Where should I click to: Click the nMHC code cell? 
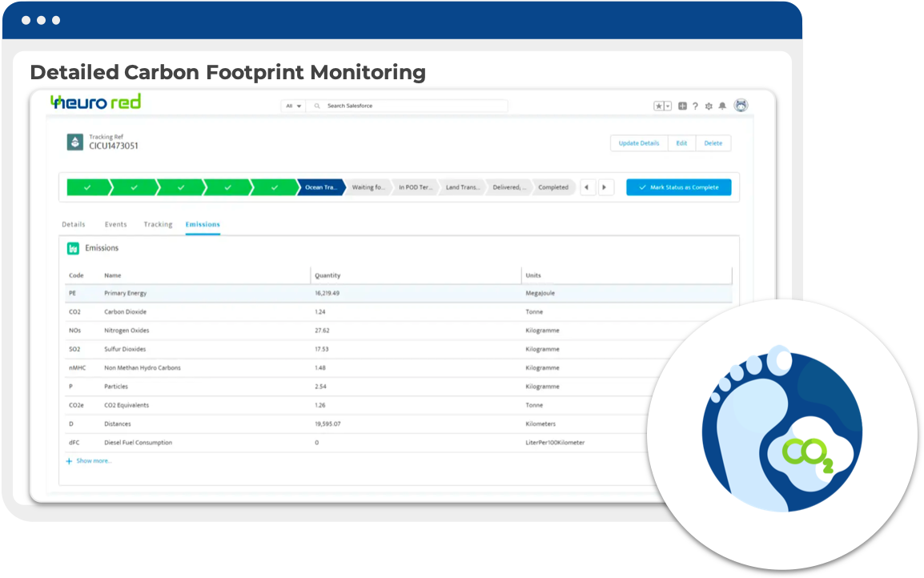coord(77,368)
